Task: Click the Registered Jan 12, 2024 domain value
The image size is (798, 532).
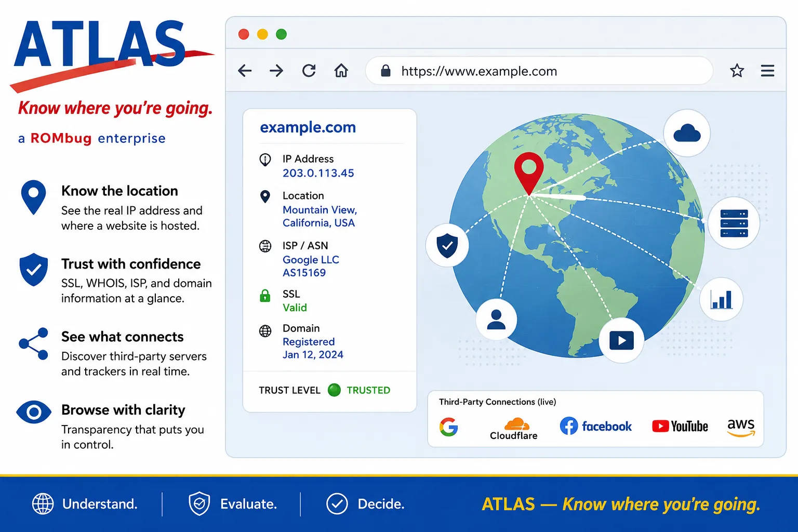Action: pos(313,348)
